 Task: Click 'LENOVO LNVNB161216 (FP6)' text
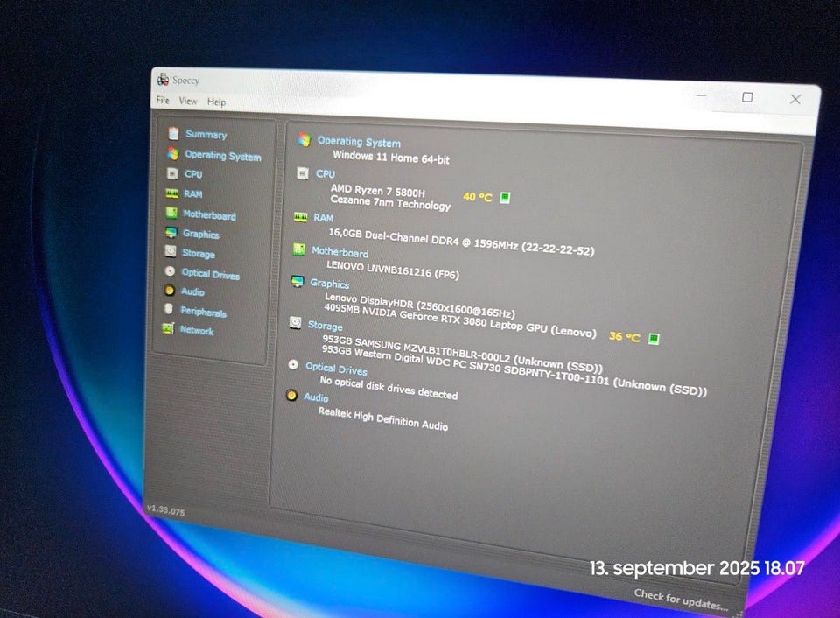pyautogui.click(x=393, y=270)
